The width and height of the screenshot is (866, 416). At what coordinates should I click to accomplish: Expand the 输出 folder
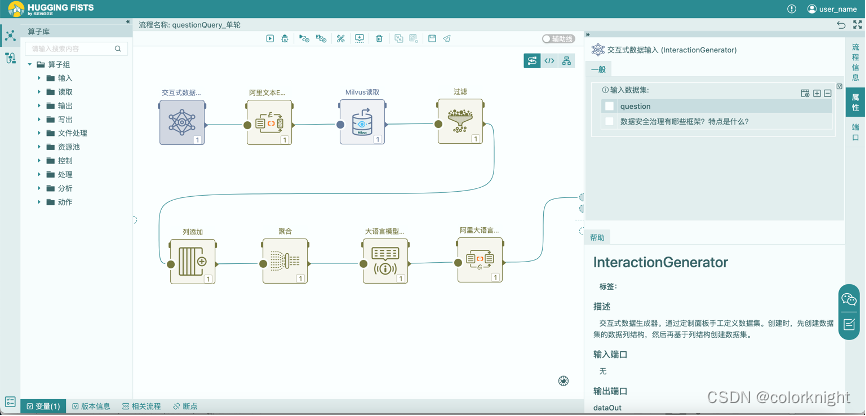(x=39, y=106)
